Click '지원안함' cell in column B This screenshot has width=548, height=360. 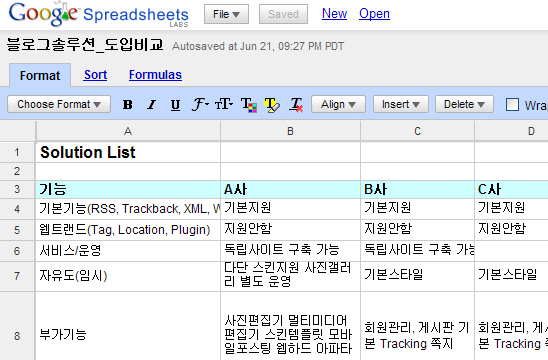tap(290, 230)
